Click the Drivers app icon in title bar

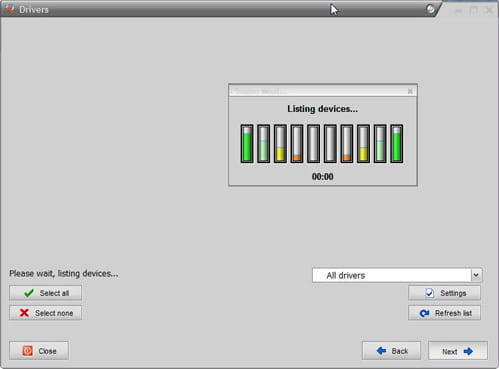pyautogui.click(x=10, y=9)
